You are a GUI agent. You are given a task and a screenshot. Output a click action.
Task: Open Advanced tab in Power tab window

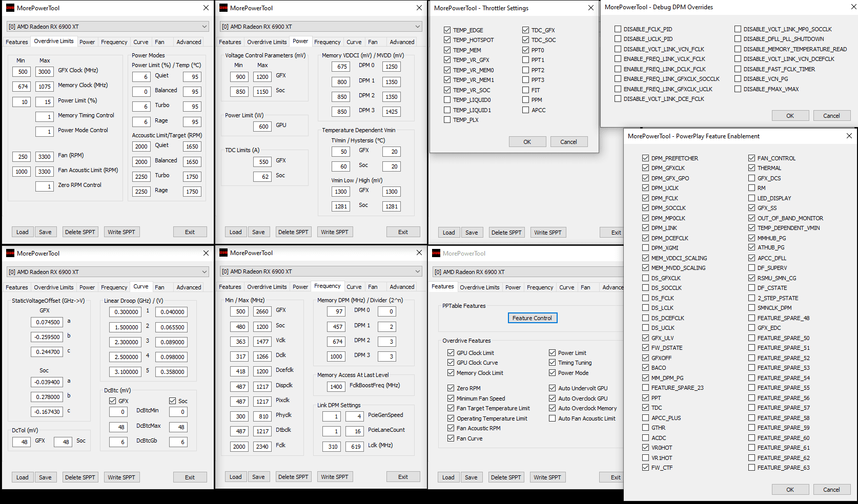[402, 42]
